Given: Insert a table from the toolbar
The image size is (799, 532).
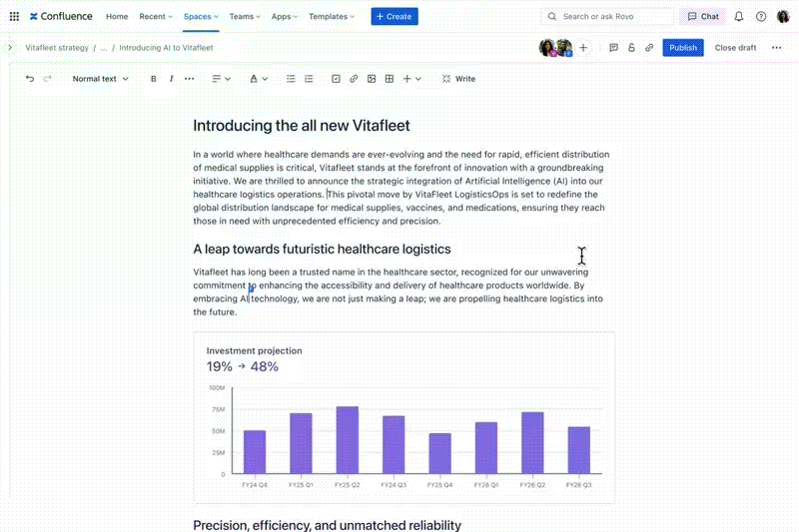Looking at the screenshot, I should [x=390, y=79].
